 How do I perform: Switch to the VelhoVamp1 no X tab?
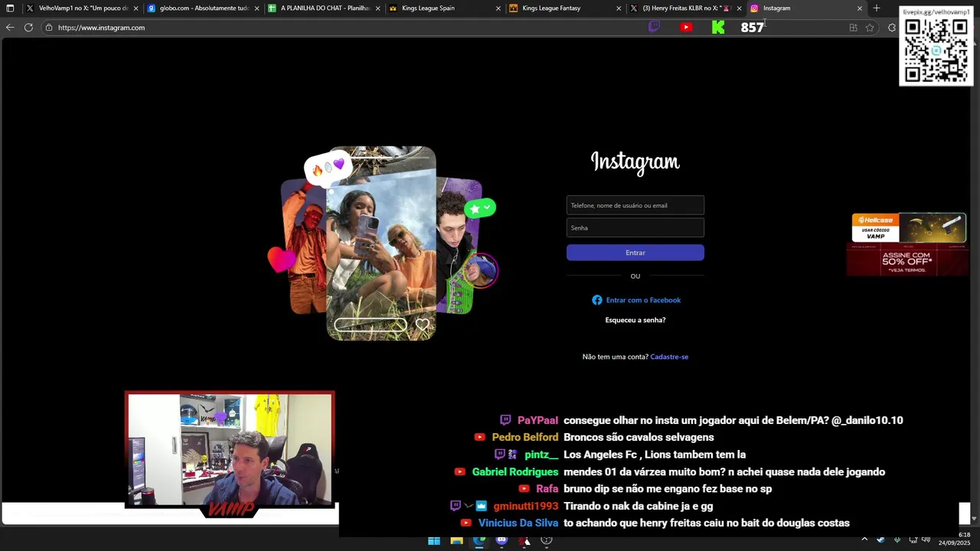pos(82,8)
